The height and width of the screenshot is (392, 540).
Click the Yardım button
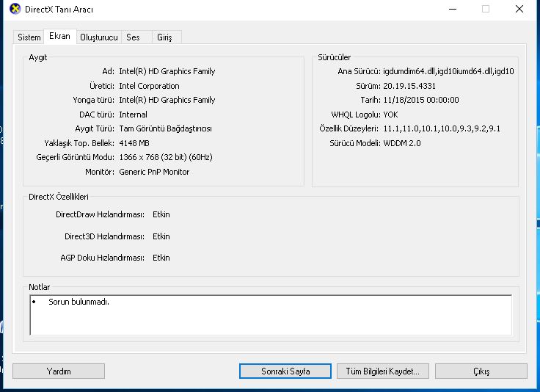coord(59,371)
